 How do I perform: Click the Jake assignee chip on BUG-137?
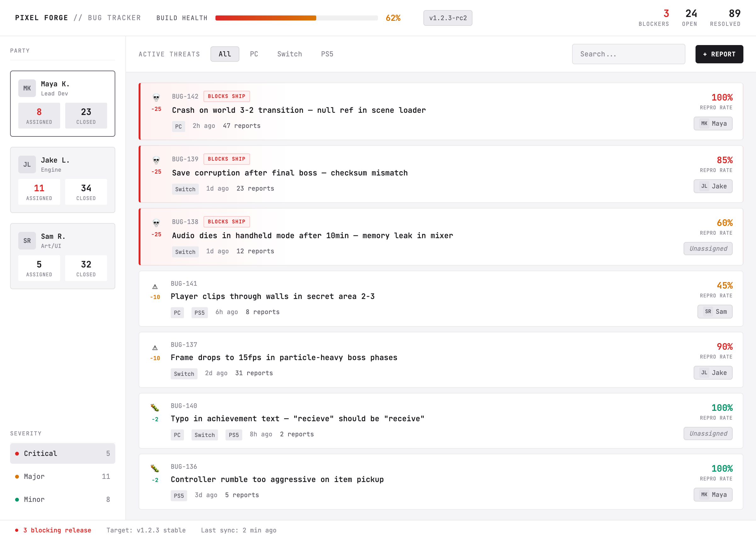tap(713, 373)
